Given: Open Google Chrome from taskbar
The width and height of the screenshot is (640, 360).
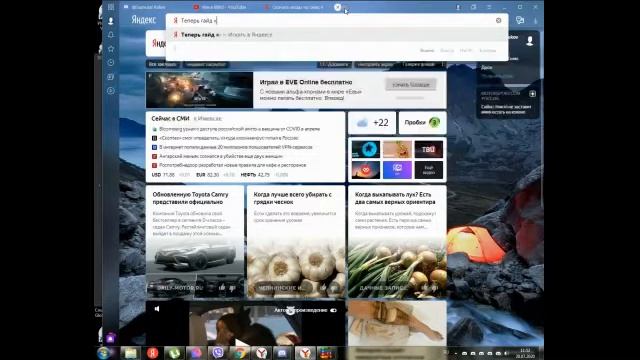Looking at the screenshot, I should 240,353.
